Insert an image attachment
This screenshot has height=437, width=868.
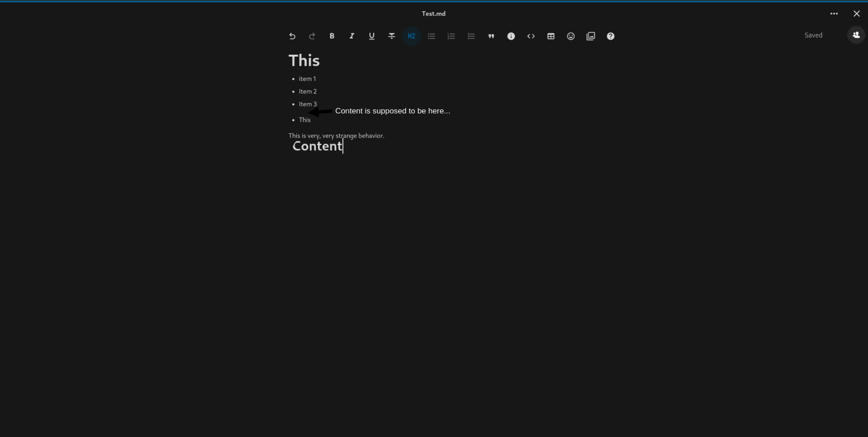click(591, 36)
